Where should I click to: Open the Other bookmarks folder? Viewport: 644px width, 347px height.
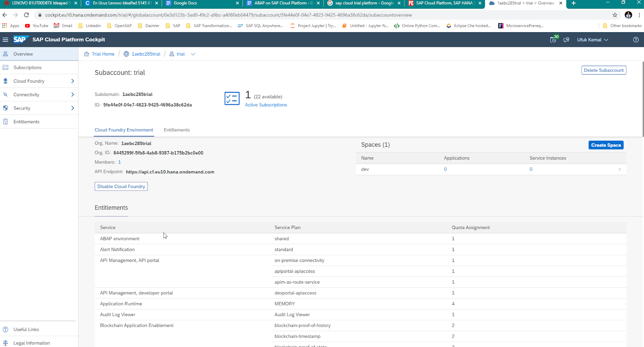(622, 25)
